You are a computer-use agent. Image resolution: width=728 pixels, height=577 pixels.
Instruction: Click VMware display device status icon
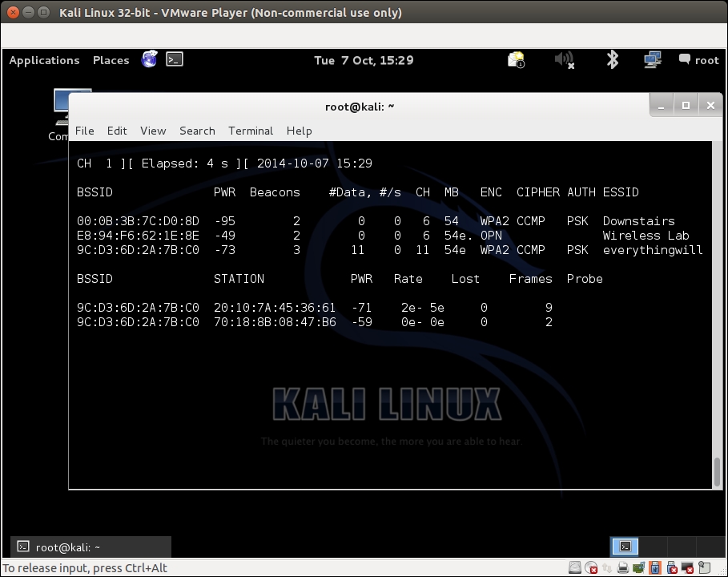point(687,567)
